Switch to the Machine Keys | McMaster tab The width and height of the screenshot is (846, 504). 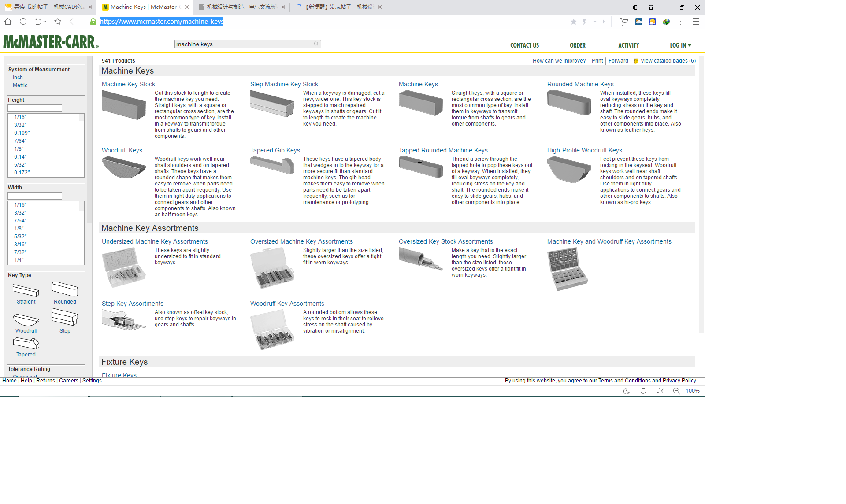point(145,7)
